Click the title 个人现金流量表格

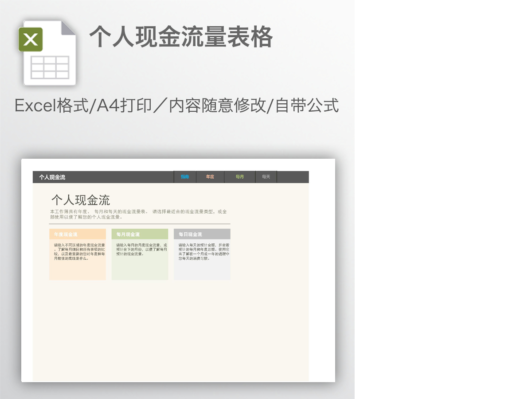(181, 37)
